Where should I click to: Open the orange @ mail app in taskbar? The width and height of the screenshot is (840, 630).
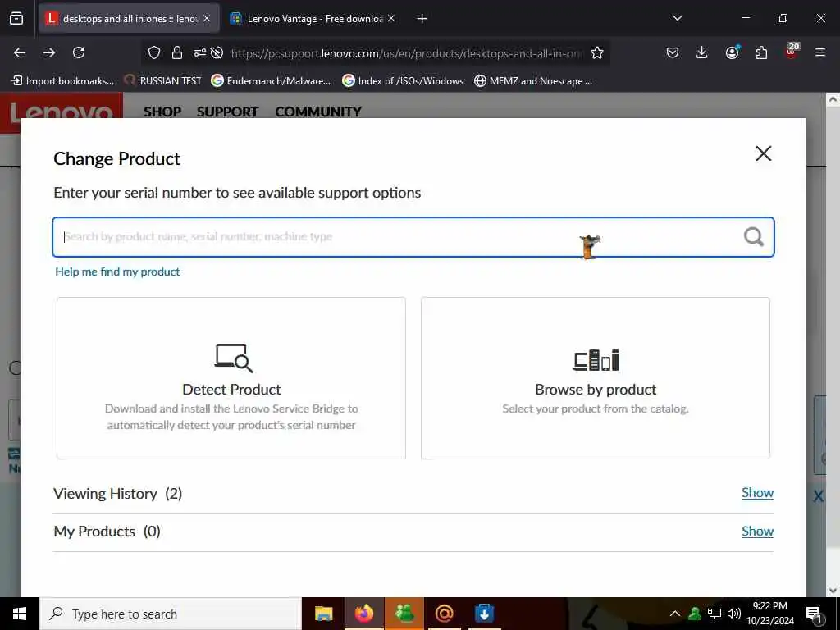tap(444, 614)
